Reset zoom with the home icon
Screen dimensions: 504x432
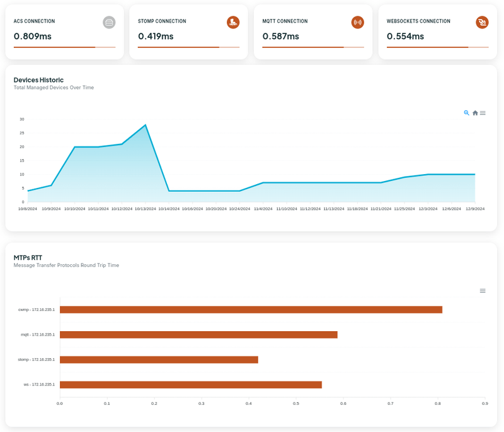pos(475,113)
